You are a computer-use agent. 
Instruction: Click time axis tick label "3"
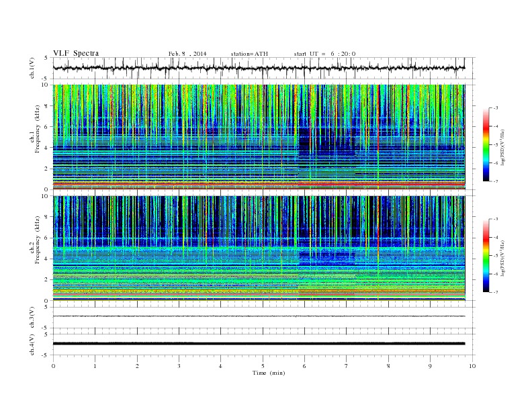179,366
